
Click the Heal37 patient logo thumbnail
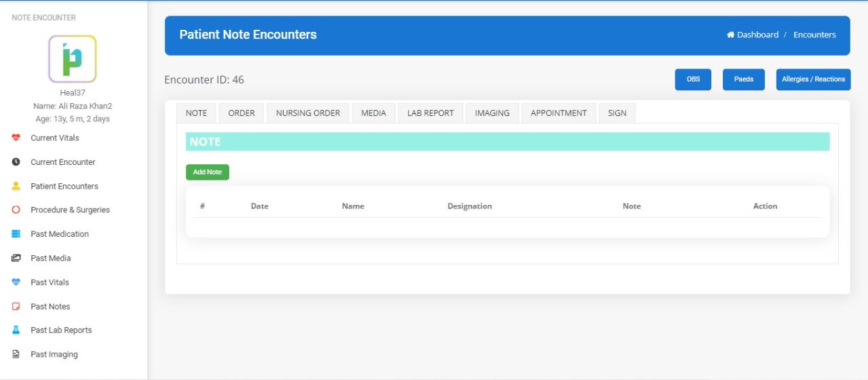[x=73, y=59]
